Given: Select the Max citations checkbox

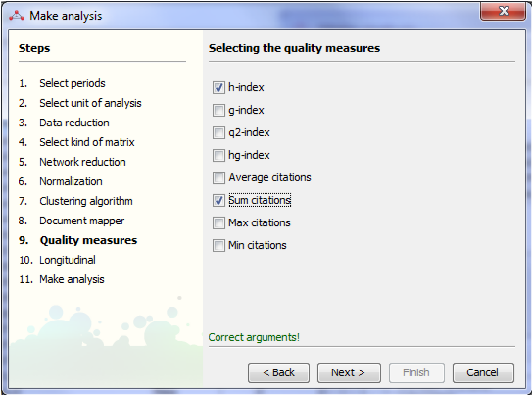Looking at the screenshot, I should 218,222.
